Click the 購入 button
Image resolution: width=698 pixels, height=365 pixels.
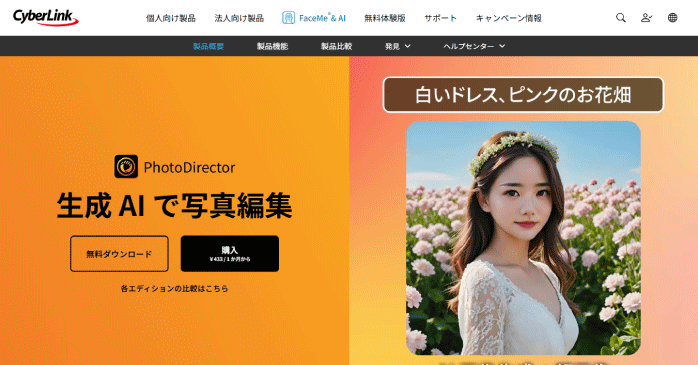click(230, 254)
